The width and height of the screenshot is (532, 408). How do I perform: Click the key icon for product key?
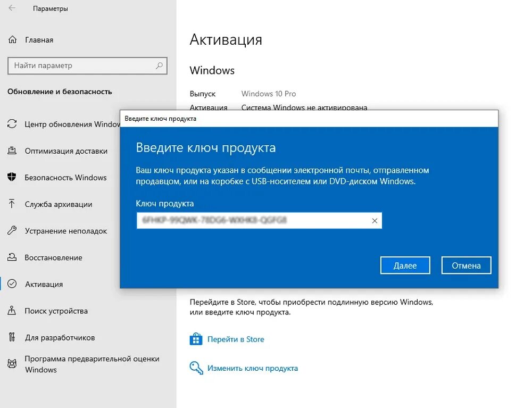(x=196, y=368)
